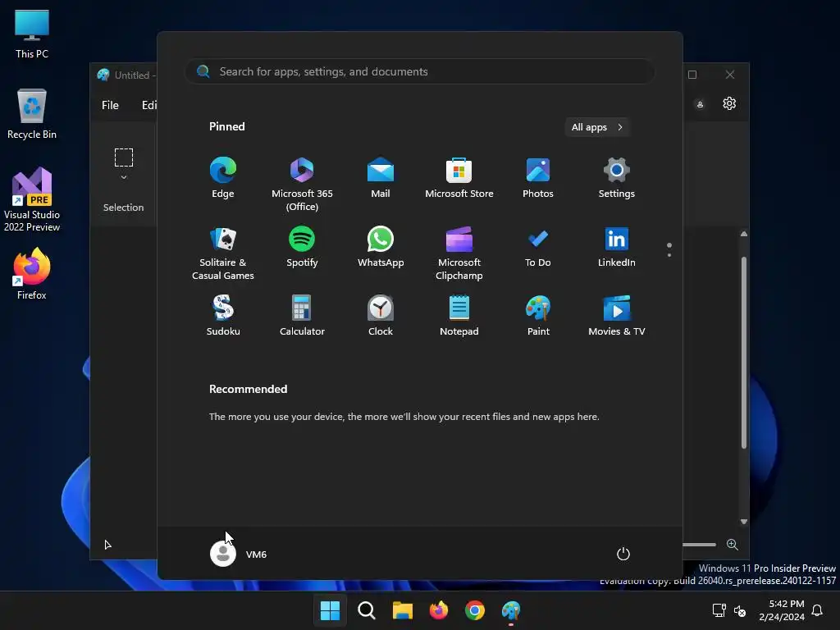Switch to Paint via taskbar icon
Image resolution: width=840 pixels, height=630 pixels.
click(x=511, y=610)
